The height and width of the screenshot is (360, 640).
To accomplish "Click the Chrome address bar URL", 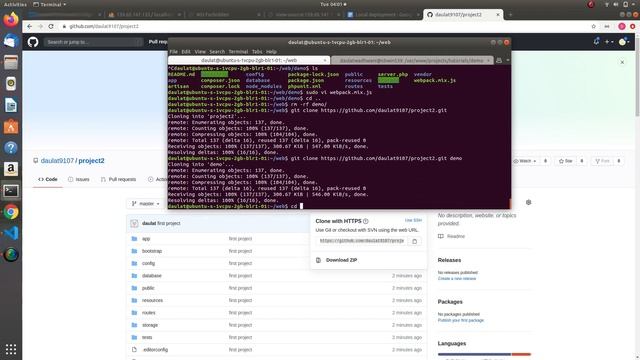I will click(x=104, y=26).
